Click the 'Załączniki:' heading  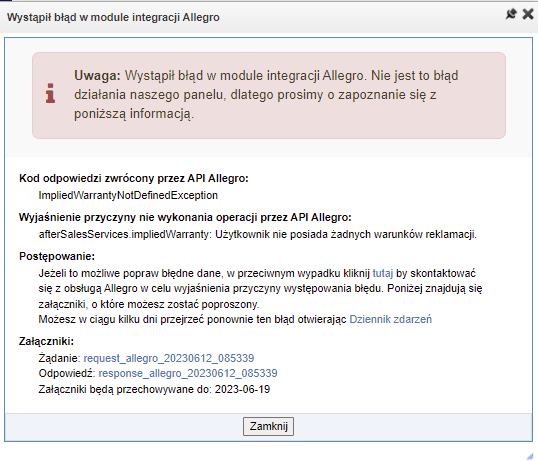click(46, 341)
